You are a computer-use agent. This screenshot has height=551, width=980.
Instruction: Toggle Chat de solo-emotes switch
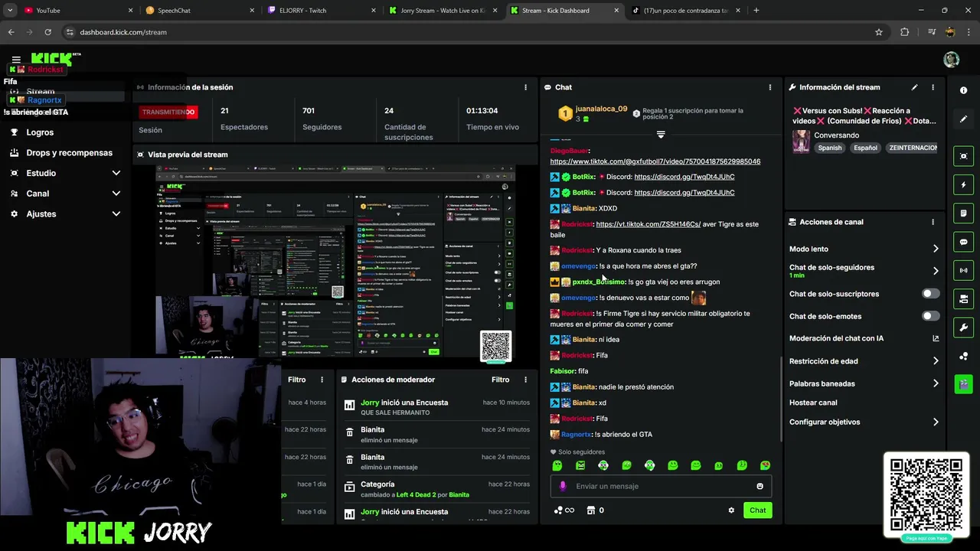pos(930,316)
